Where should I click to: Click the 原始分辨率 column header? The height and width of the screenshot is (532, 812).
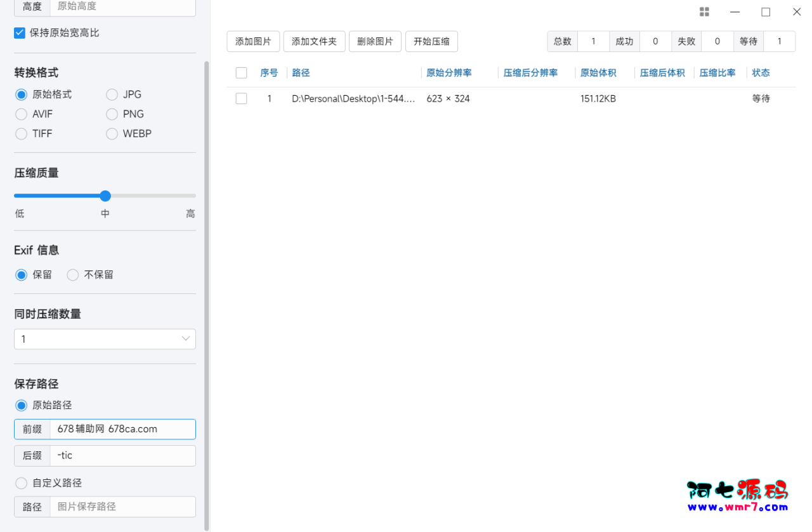(449, 73)
